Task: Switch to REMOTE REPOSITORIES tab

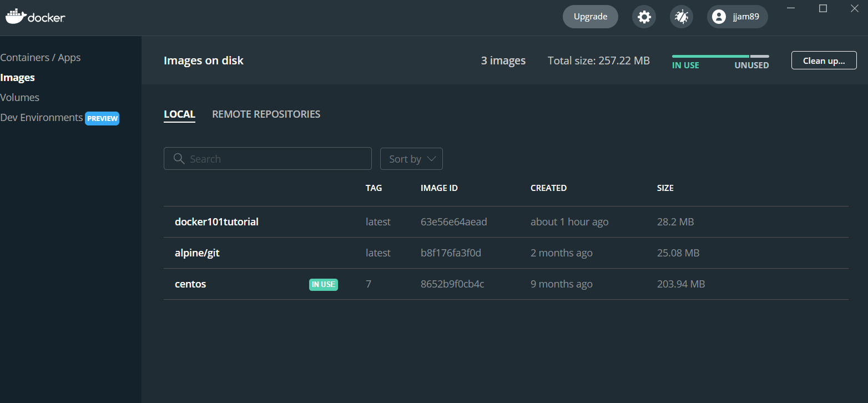Action: 266,114
